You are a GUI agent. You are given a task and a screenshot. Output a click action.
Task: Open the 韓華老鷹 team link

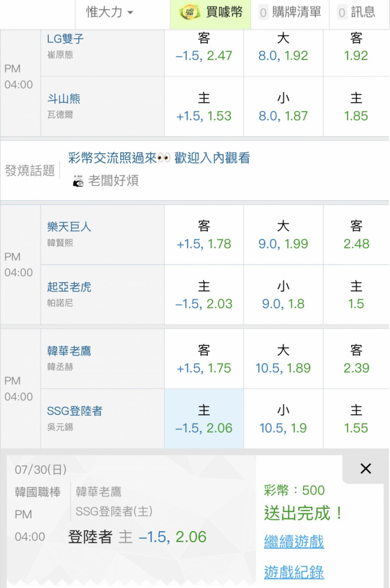pyautogui.click(x=69, y=350)
